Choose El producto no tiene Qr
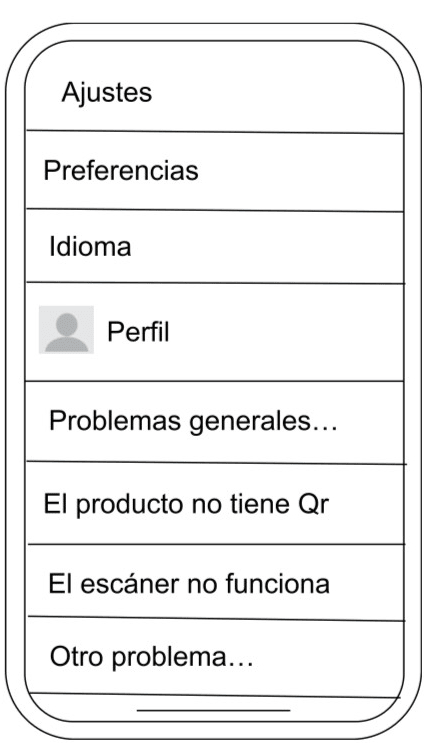Image resolution: width=424 pixels, height=743 pixels. pyautogui.click(x=215, y=504)
